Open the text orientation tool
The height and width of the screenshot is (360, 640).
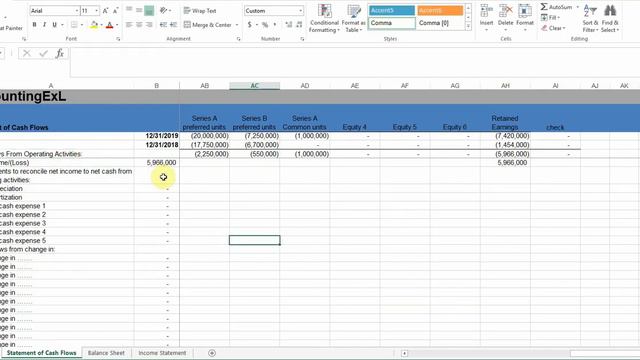click(164, 10)
